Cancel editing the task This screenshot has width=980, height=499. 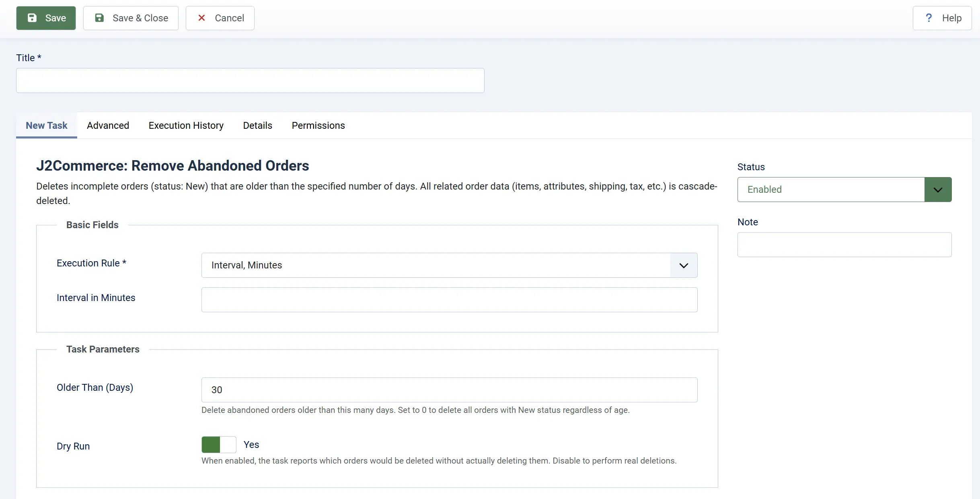(220, 18)
